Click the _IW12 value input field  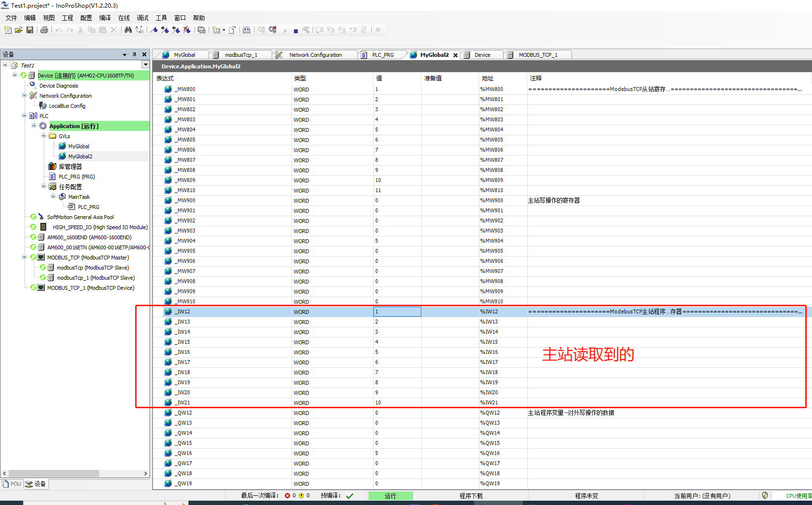point(397,311)
